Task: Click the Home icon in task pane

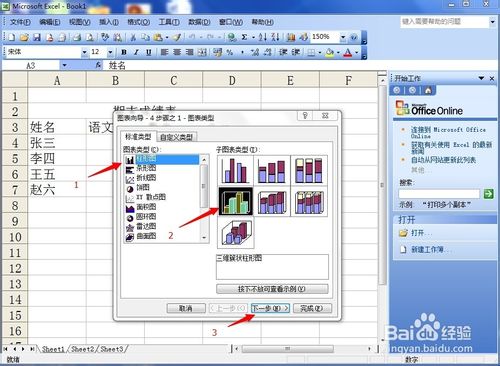Action: [428, 90]
